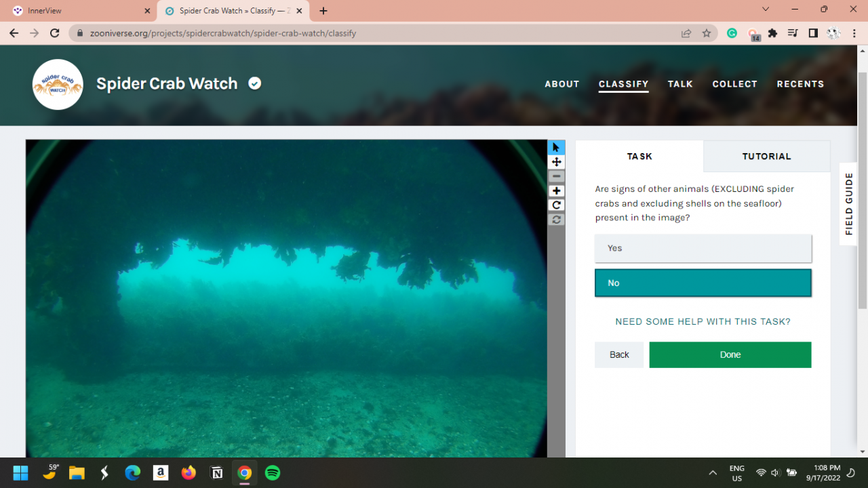The width and height of the screenshot is (868, 488).
Task: Click the verified checkmark badge beside title
Action: click(x=255, y=83)
